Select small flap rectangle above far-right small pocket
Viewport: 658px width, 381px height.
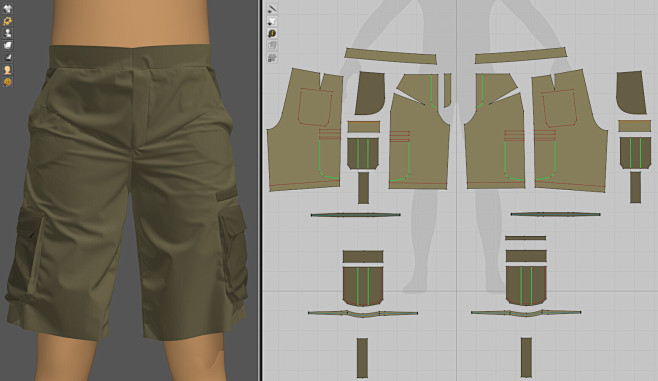tap(635, 126)
